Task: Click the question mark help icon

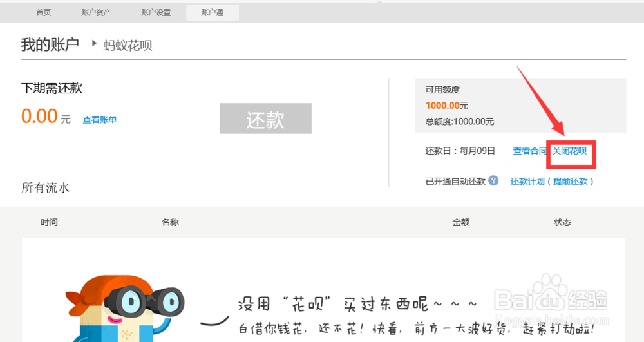Action: point(494,180)
